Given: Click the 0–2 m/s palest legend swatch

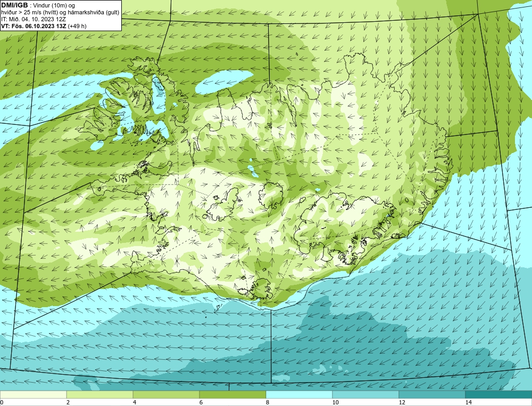Looking at the screenshot, I should pyautogui.click(x=33, y=394).
